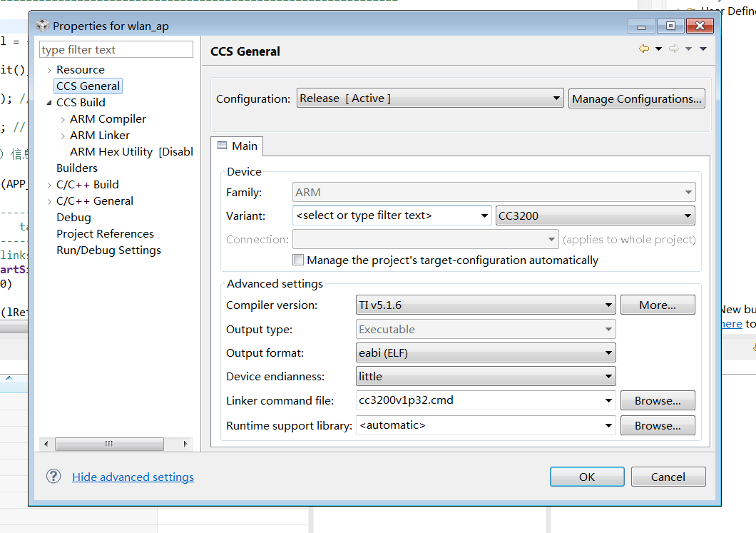756x533 pixels.
Task: Click the Properties dialog title icon
Action: click(43, 26)
